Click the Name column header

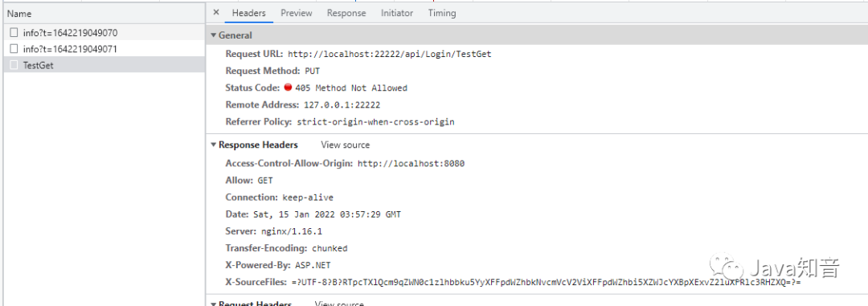(104, 14)
